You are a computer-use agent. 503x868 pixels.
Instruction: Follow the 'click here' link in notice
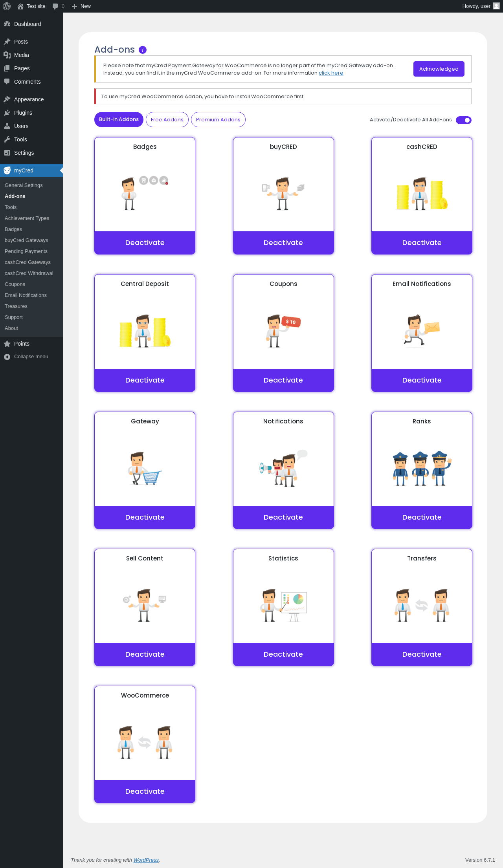click(331, 73)
